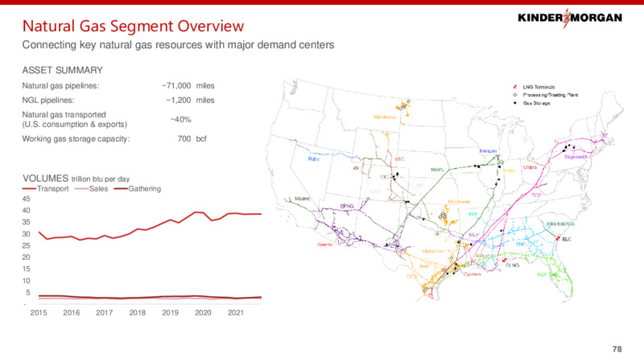
Task: Click the 'ELC' label on map
Action: pyautogui.click(x=567, y=239)
